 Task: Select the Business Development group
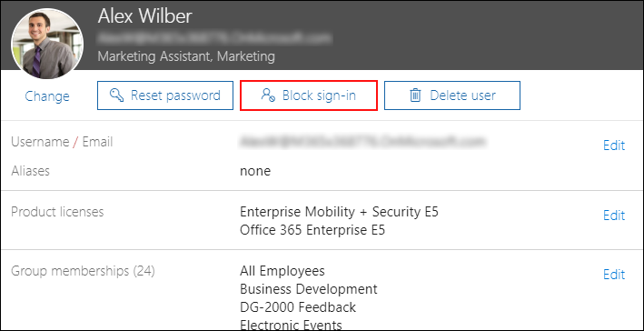pyautogui.click(x=309, y=289)
